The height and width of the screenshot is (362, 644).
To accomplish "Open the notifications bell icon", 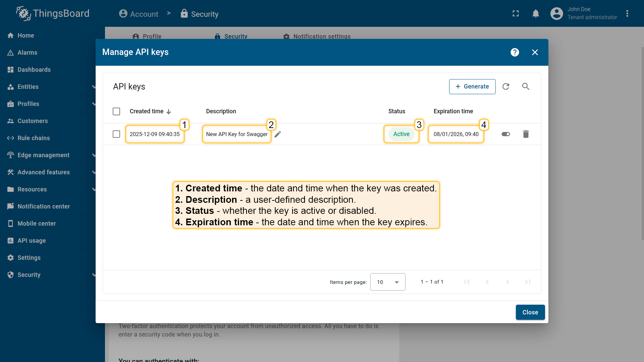I will [536, 13].
